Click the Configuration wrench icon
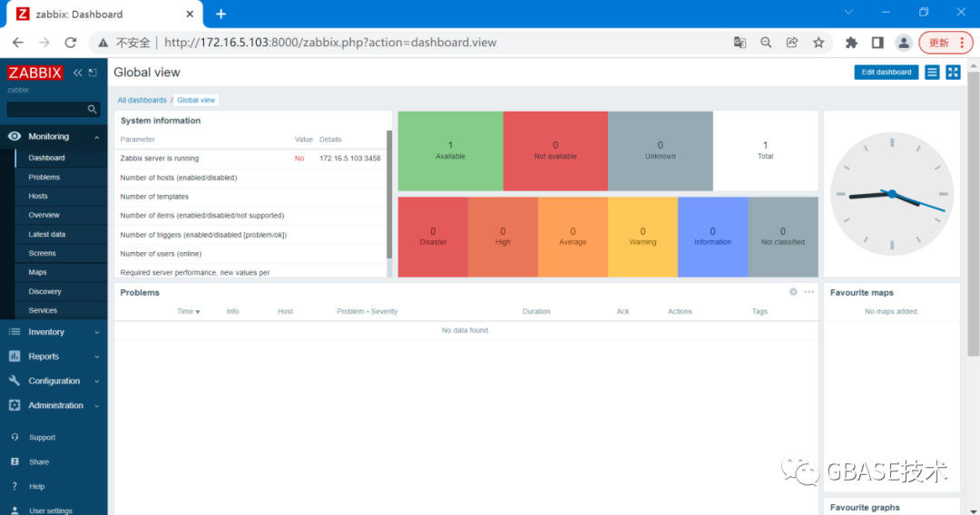This screenshot has height=515, width=980. 15,380
